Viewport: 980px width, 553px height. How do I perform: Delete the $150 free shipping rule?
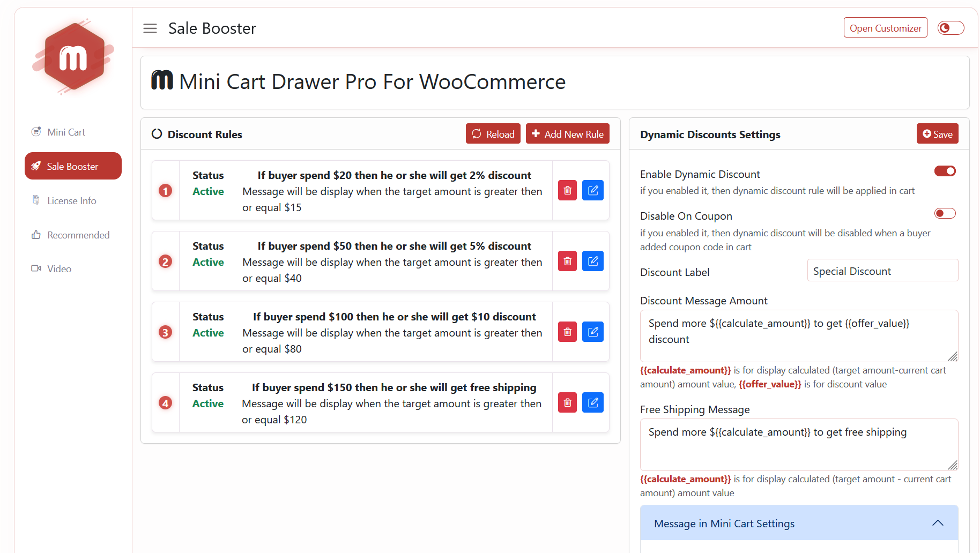coord(567,402)
